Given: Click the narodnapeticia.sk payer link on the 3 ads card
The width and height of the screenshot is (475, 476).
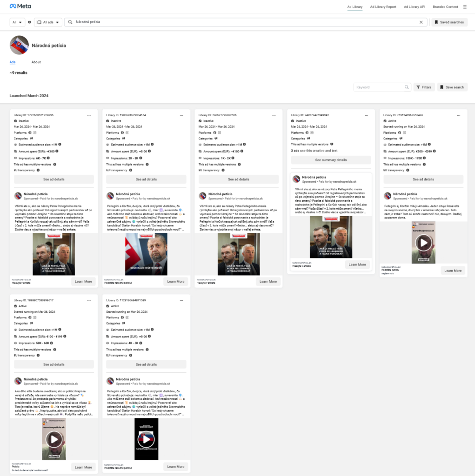Looking at the screenshot, I should point(345,182).
